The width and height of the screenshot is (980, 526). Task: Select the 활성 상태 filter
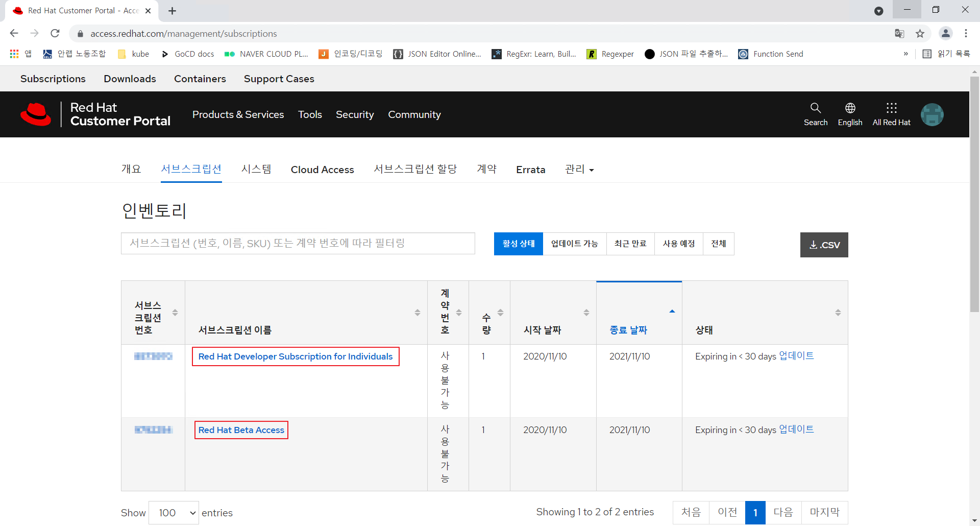(x=519, y=244)
